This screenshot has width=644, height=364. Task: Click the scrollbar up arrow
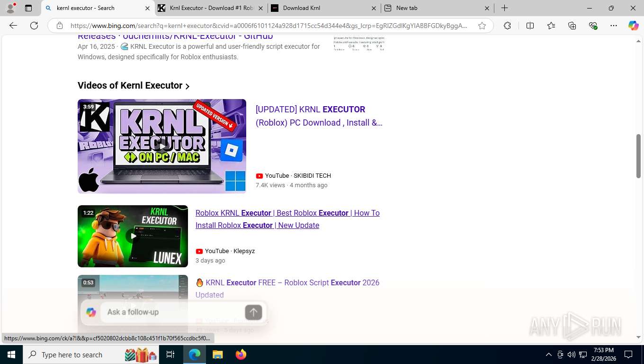(638, 42)
